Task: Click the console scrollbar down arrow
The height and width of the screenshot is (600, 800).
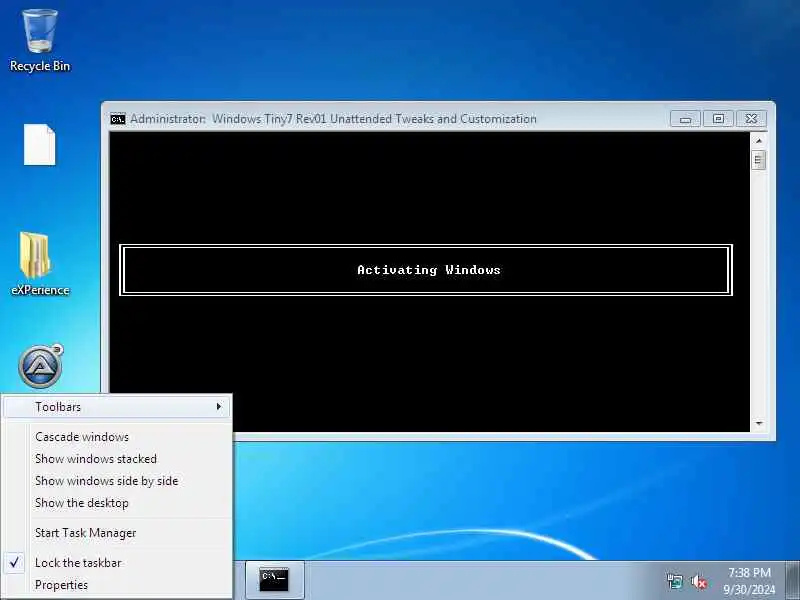Action: [x=759, y=423]
